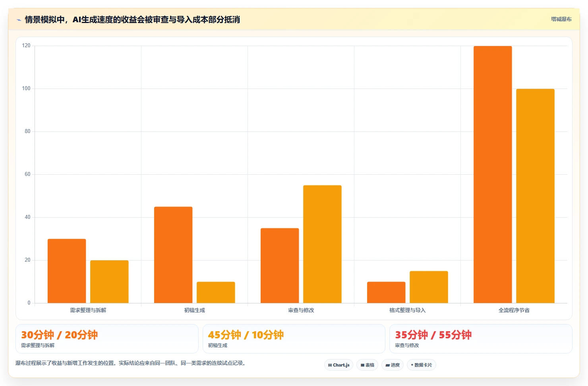588x386 pixels.
Task: Click the 120 y-axis tick label
Action: (x=26, y=46)
